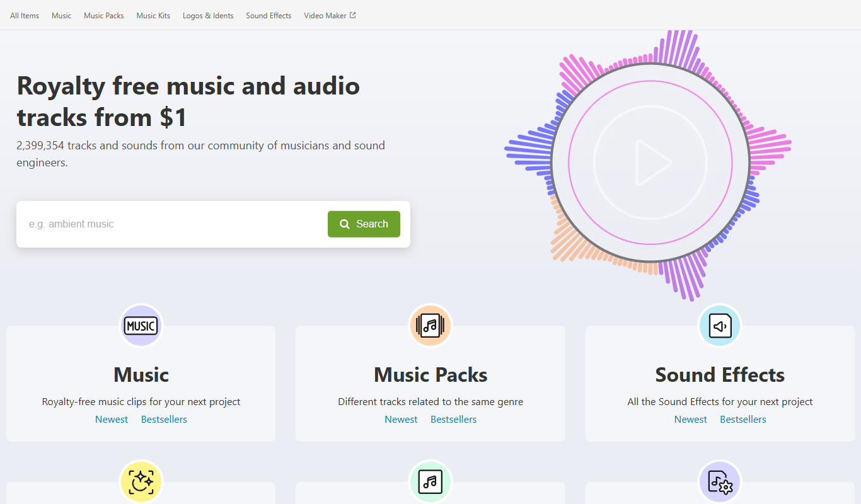View Bestsellers under Sound Effects
Screen dimensions: 861x504
743,420
